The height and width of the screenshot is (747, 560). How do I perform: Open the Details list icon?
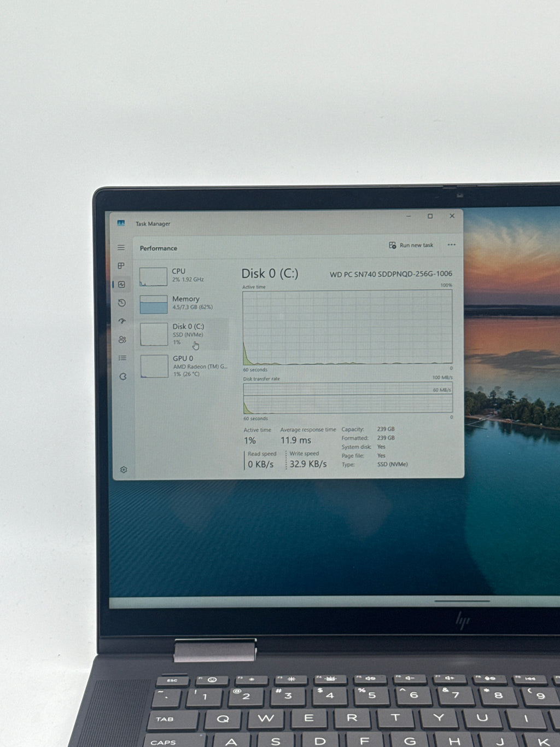[x=122, y=358]
